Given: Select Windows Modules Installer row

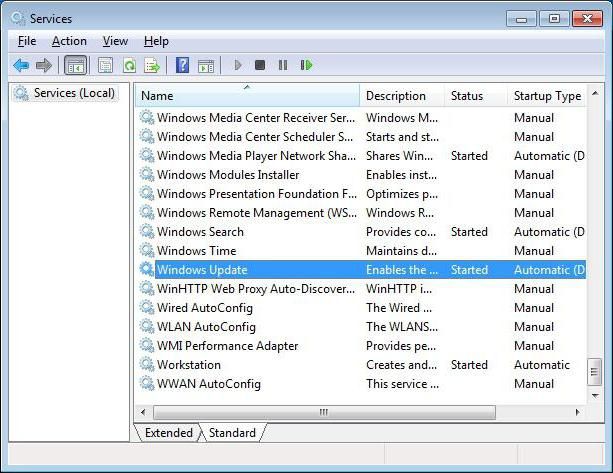Looking at the screenshot, I should (362, 174).
